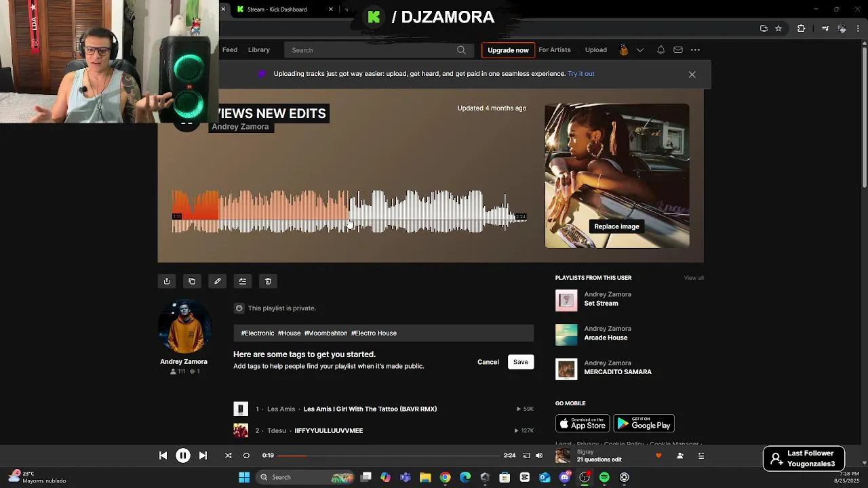
Task: Click View all playlists link
Action: [694, 278]
